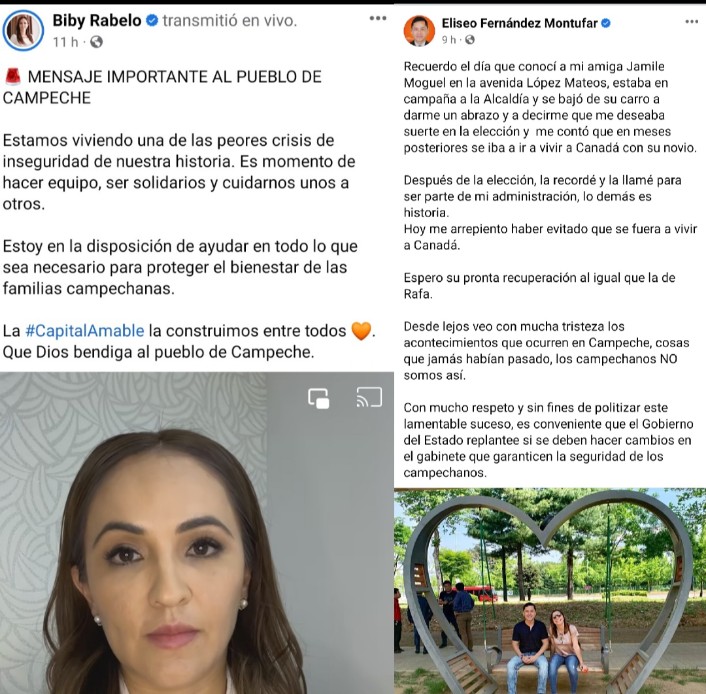Open the #CapitalAmable hashtag
Image resolution: width=706 pixels, height=694 pixels.
pyautogui.click(x=85, y=331)
